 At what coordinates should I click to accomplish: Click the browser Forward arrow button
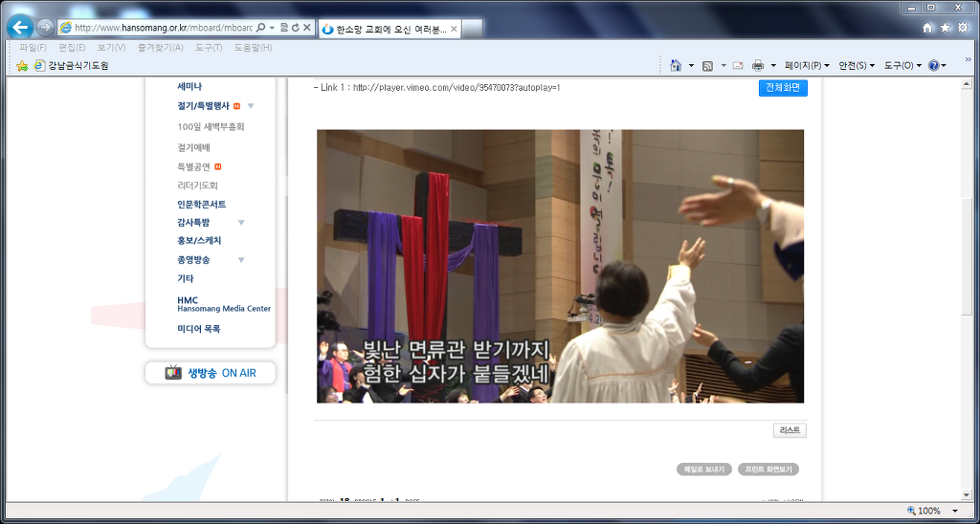(45, 28)
